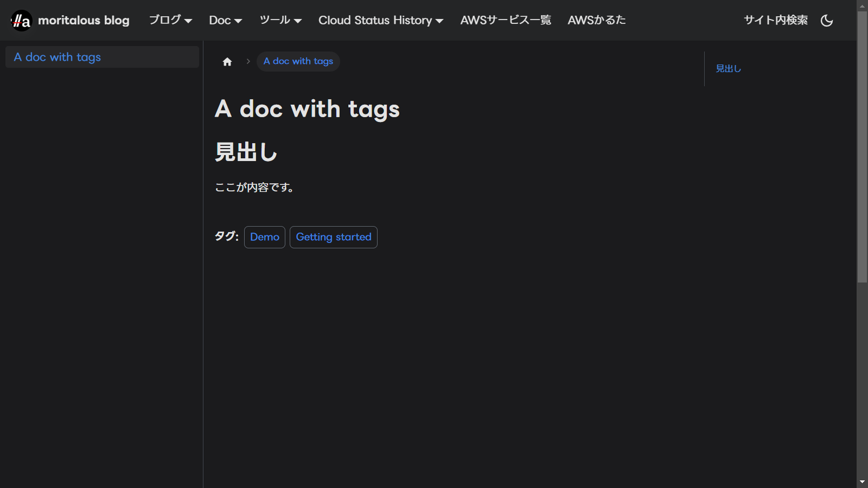Click the scrollbar up arrow
868x488 pixels.
point(862,6)
